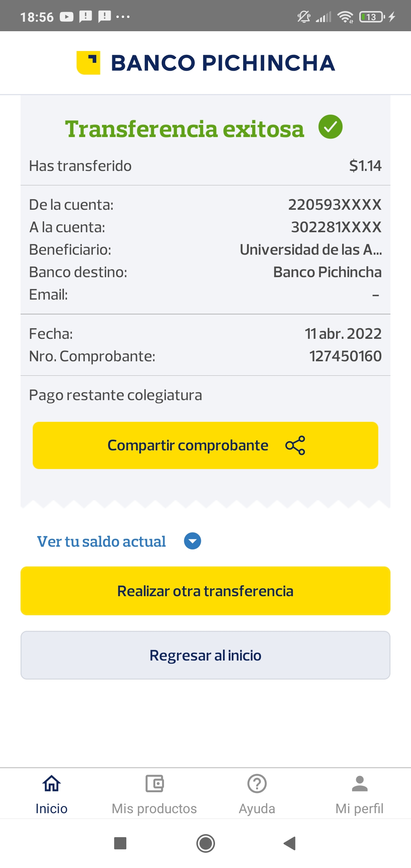Screen dimensions: 411x868
Task: Open the Mi perfil person icon
Action: pos(360,783)
